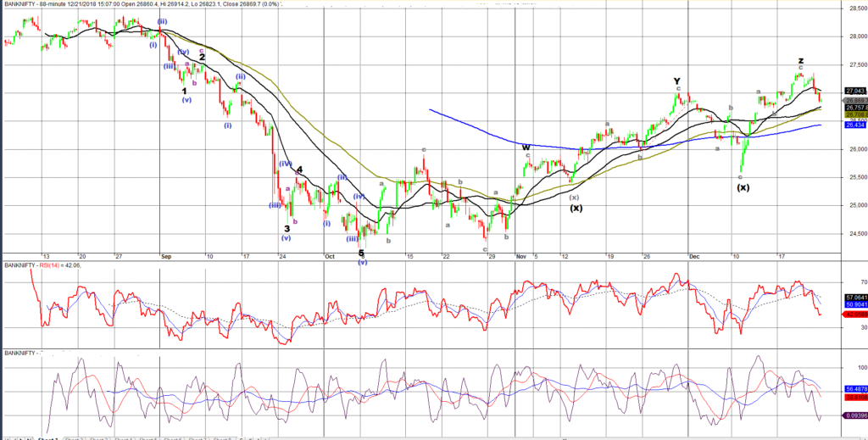Click the 25,000 price axis label

click(x=858, y=206)
